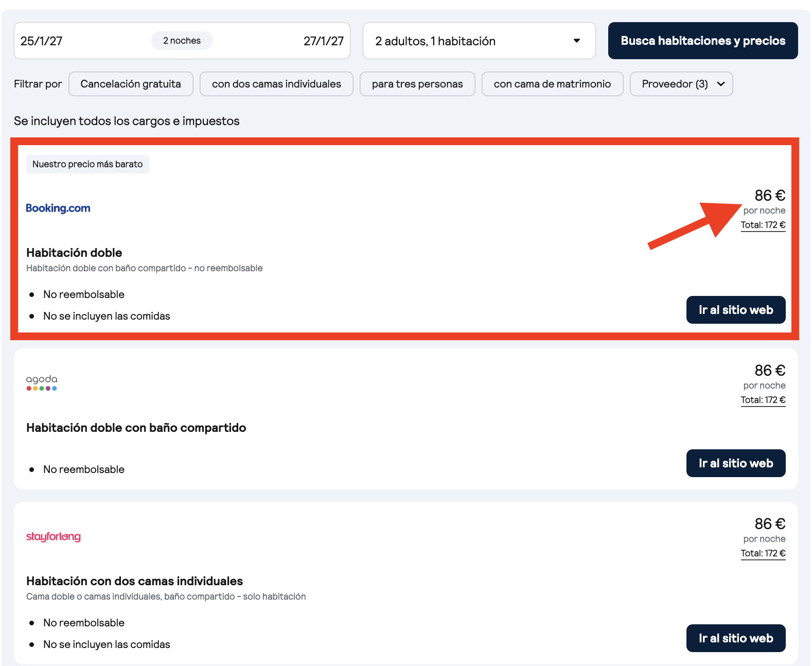
Task: Toggle the con dos camas individuales filter
Action: (x=276, y=84)
